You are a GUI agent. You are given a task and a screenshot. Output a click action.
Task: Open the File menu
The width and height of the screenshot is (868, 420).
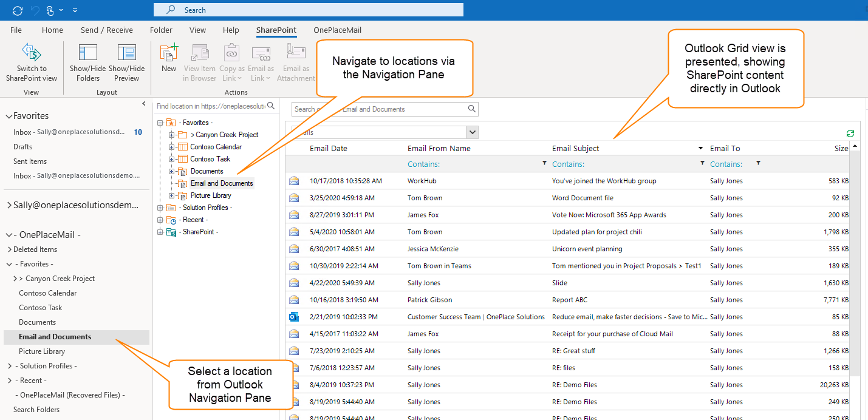tap(16, 30)
